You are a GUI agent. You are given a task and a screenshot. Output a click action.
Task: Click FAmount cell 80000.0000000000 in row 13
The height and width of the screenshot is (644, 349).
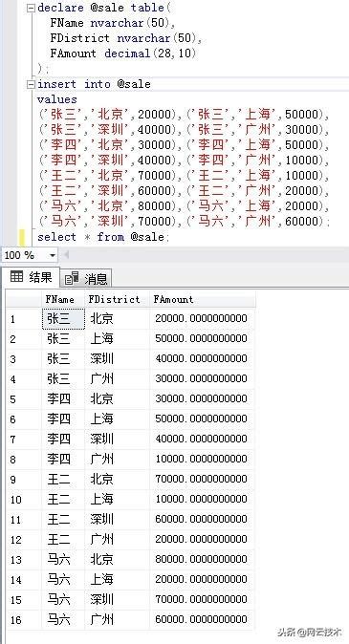(203, 559)
